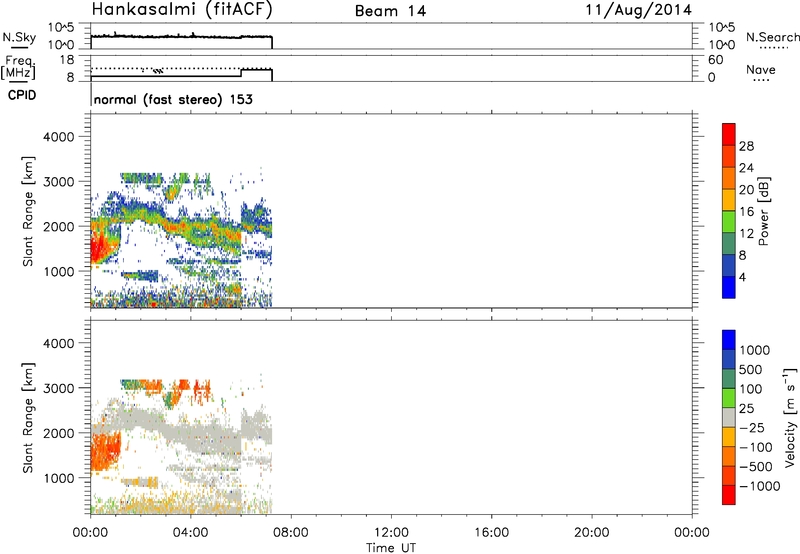Image resolution: width=800 pixels, height=554 pixels.
Task: Click the "500" value on the velocity scale
Action: pos(753,369)
